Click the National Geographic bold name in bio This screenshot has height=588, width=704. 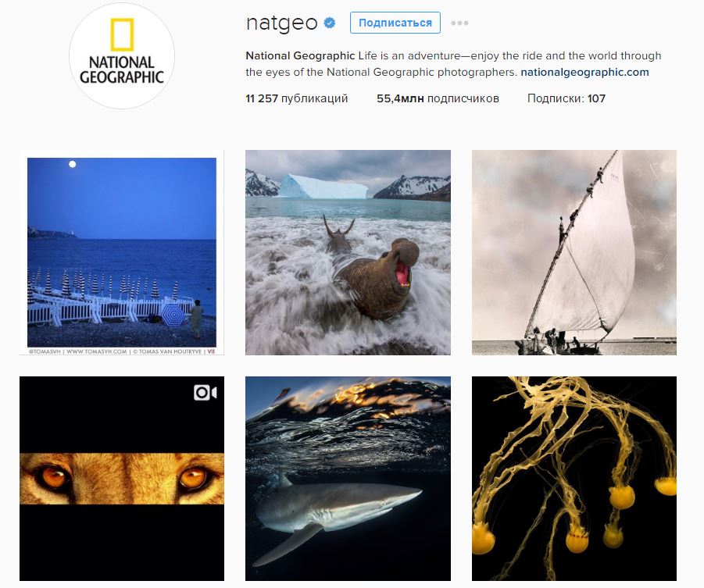pyautogui.click(x=300, y=55)
